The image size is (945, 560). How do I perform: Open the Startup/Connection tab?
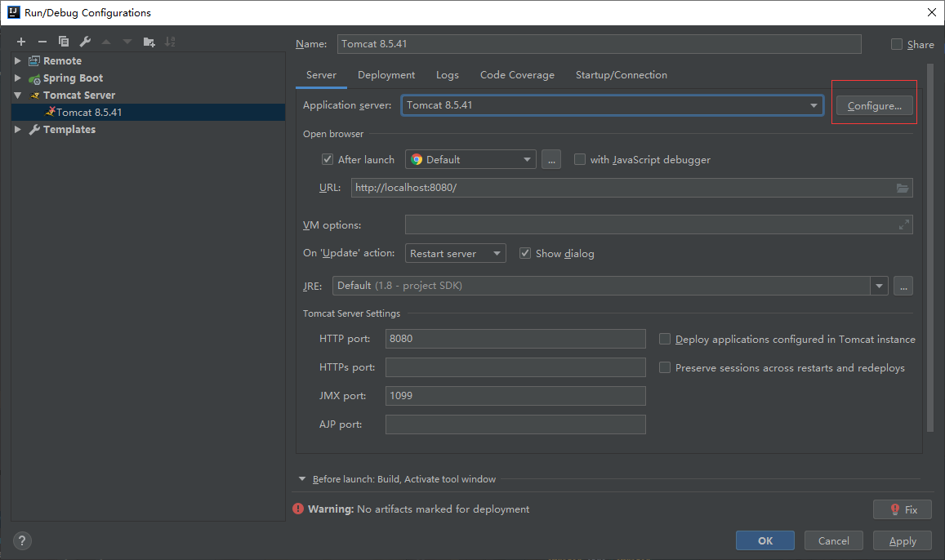pyautogui.click(x=622, y=75)
